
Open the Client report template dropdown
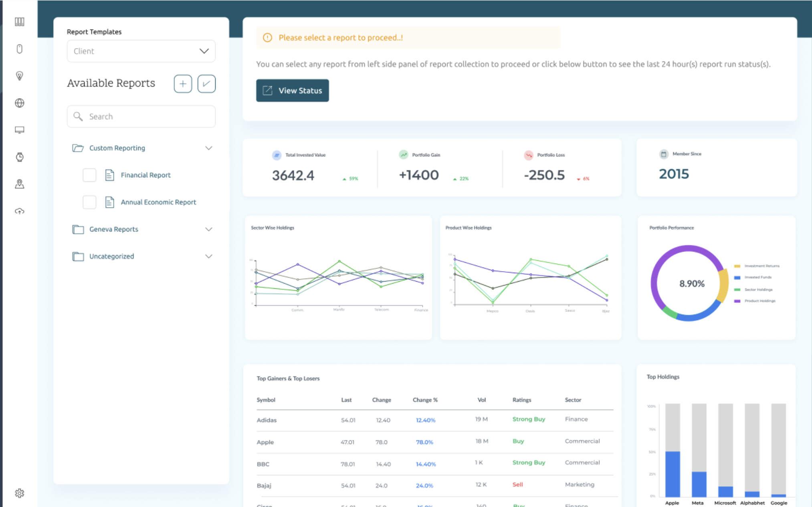141,51
